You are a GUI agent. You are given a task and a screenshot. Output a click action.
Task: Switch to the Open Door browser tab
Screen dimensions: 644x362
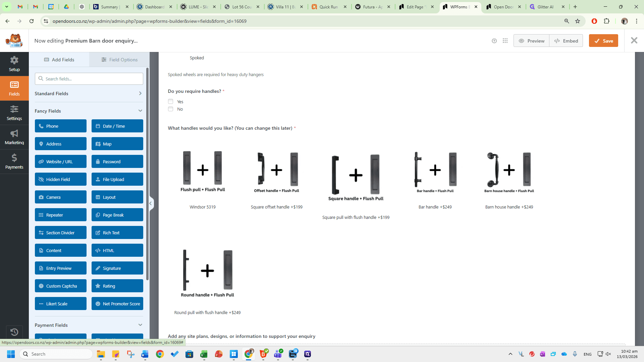click(x=503, y=7)
